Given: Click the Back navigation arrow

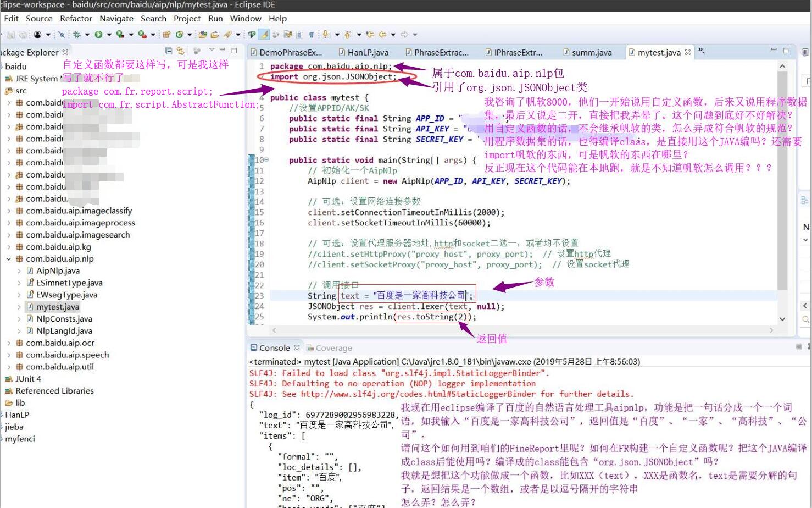Looking at the screenshot, I should pos(382,35).
